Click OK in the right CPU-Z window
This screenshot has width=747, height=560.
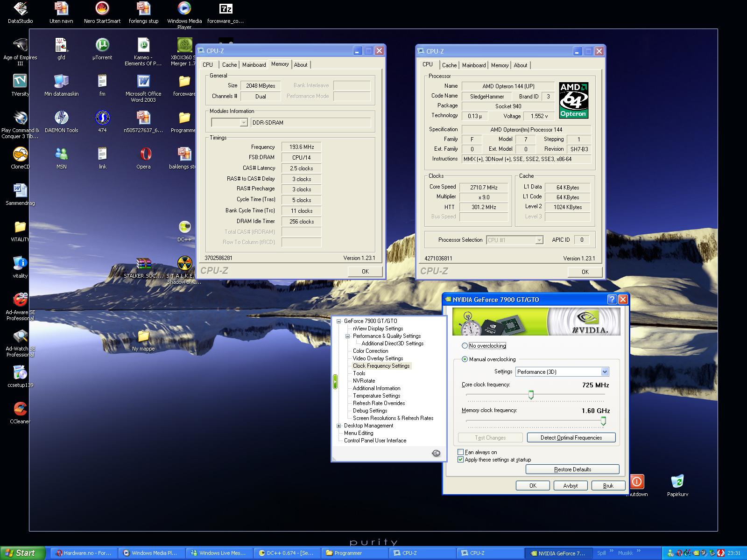tap(585, 272)
